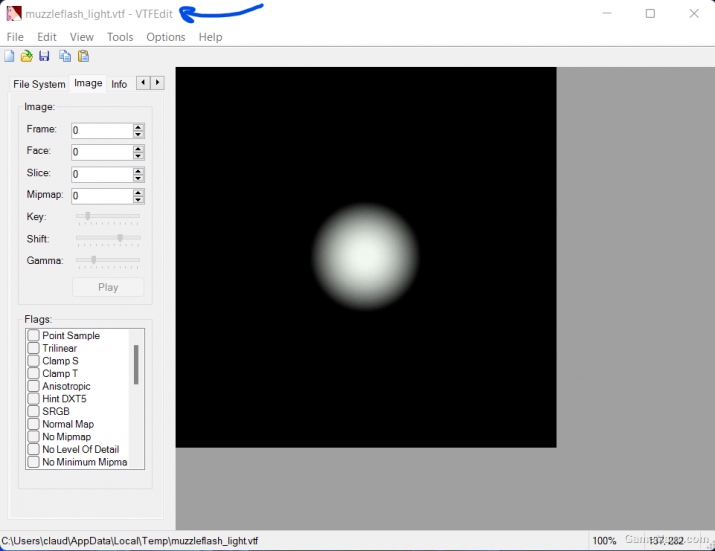Increase the Mipmap value with up arrow
This screenshot has height=551, width=715.
pos(138,192)
